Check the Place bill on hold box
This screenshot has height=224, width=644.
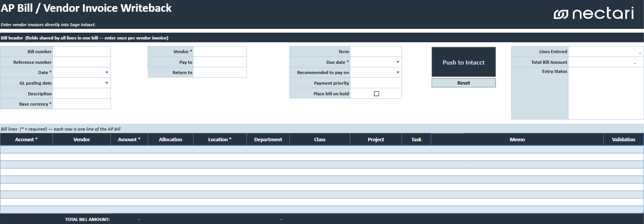[376, 94]
